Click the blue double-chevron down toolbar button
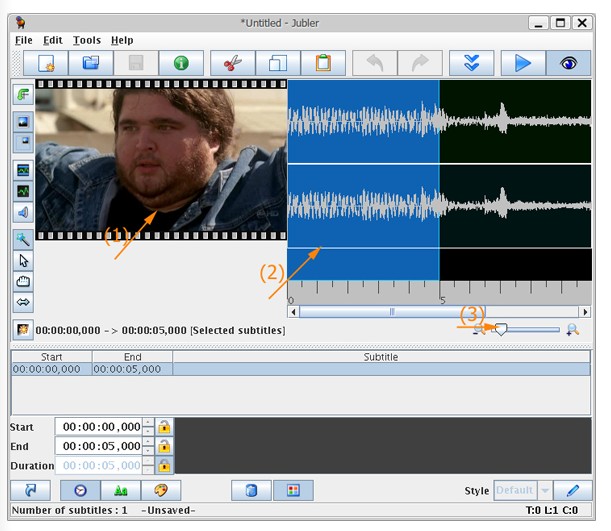This screenshot has width=611, height=531. [471, 63]
